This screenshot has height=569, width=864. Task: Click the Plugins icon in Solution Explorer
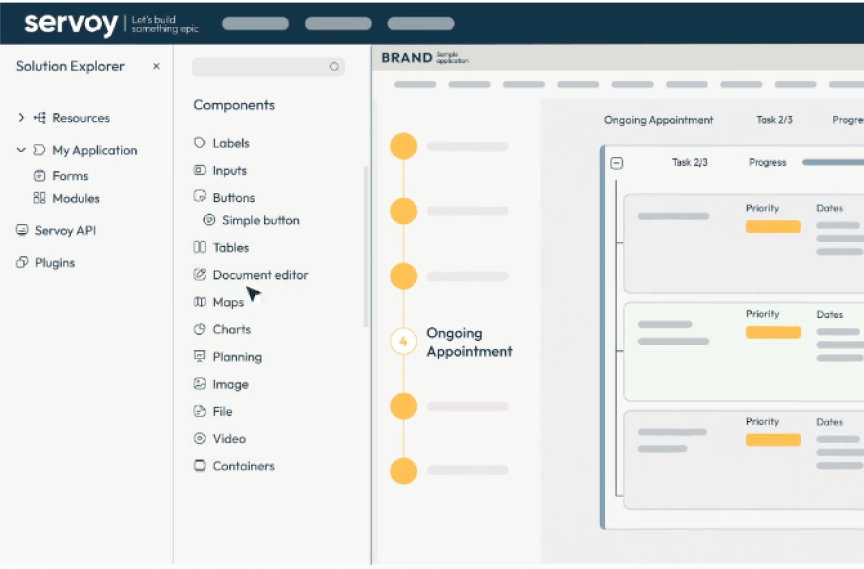(x=22, y=263)
